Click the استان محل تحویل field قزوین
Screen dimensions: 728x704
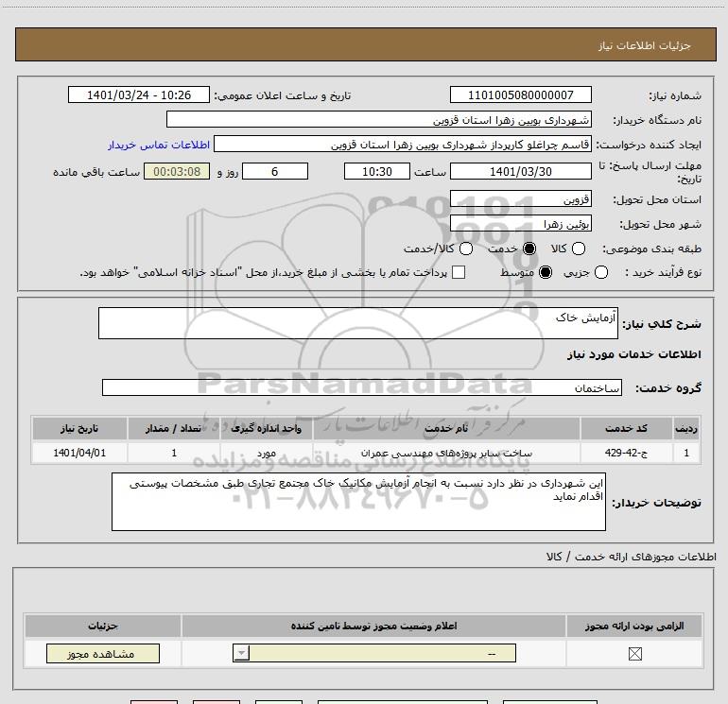[520, 199]
